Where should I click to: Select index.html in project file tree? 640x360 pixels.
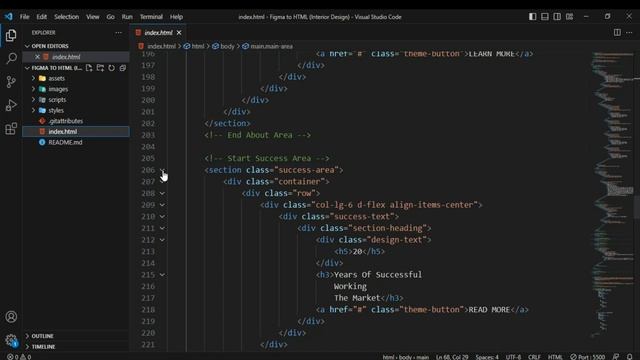point(76,131)
